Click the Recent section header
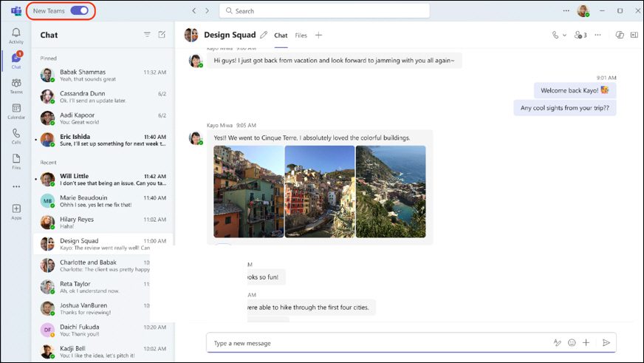 coord(49,163)
